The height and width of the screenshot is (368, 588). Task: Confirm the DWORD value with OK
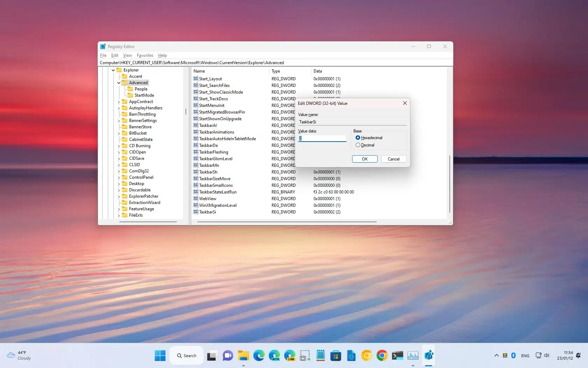364,159
